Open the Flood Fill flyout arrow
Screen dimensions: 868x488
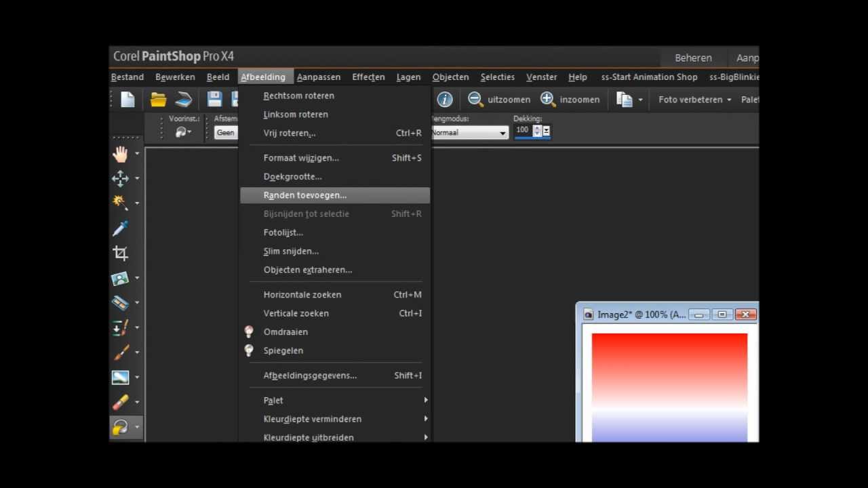point(137,428)
